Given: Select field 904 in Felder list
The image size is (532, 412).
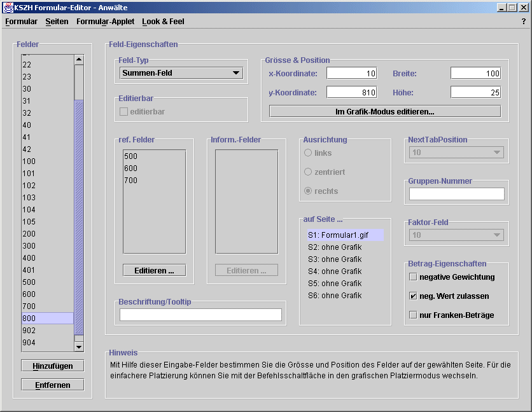Looking at the screenshot, I should [48, 342].
